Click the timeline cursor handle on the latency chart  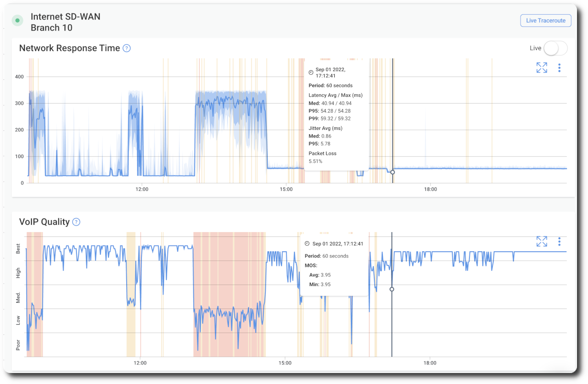(392, 172)
